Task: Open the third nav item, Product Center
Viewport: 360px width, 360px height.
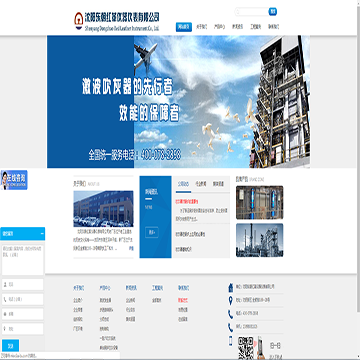Action: coord(219,27)
